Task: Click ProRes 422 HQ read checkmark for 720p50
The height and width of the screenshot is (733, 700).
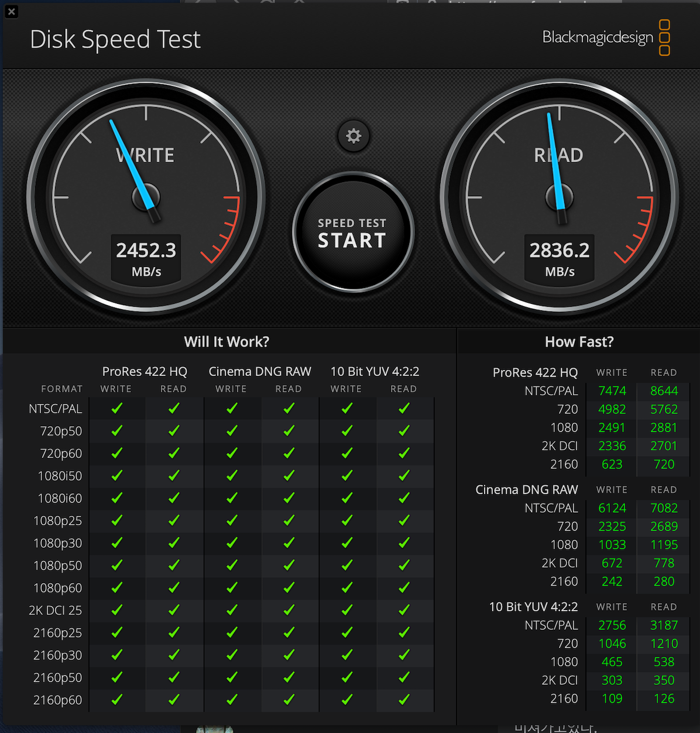Action: click(174, 431)
